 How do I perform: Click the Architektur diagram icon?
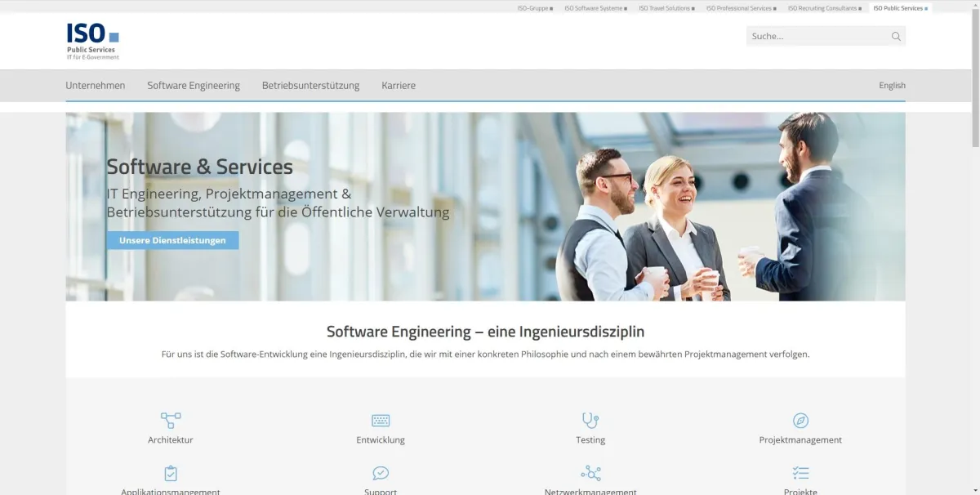click(171, 421)
